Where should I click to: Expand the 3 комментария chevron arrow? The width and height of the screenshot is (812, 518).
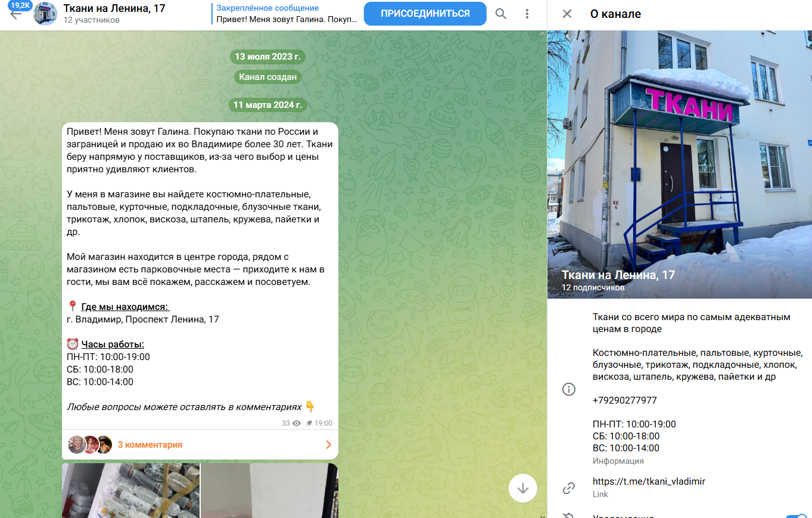(328, 445)
